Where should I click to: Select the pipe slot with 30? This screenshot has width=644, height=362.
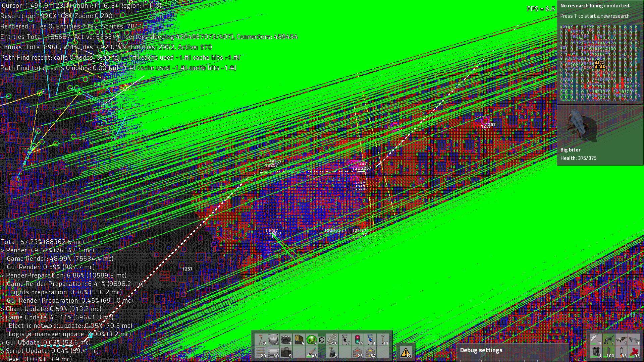(273, 352)
